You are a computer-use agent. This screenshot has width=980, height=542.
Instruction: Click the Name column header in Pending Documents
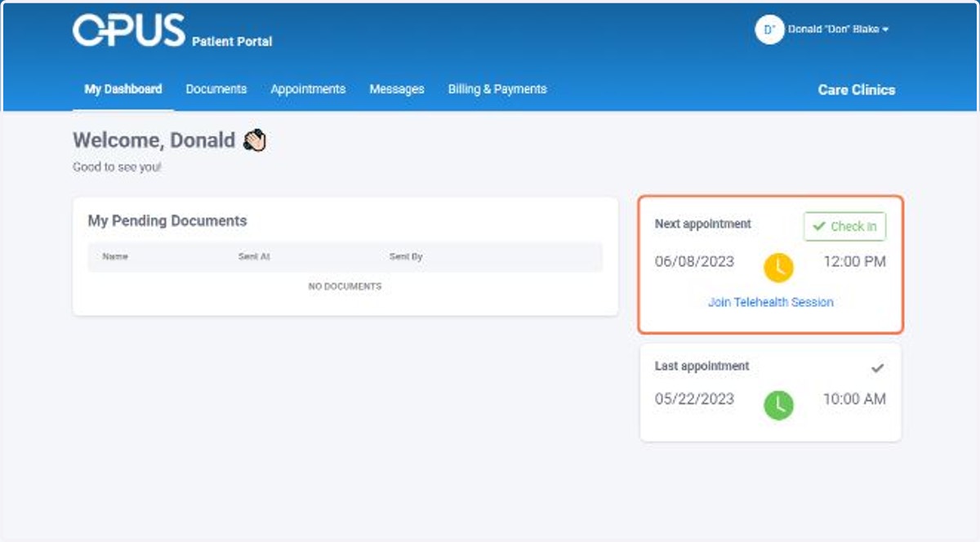coord(115,256)
